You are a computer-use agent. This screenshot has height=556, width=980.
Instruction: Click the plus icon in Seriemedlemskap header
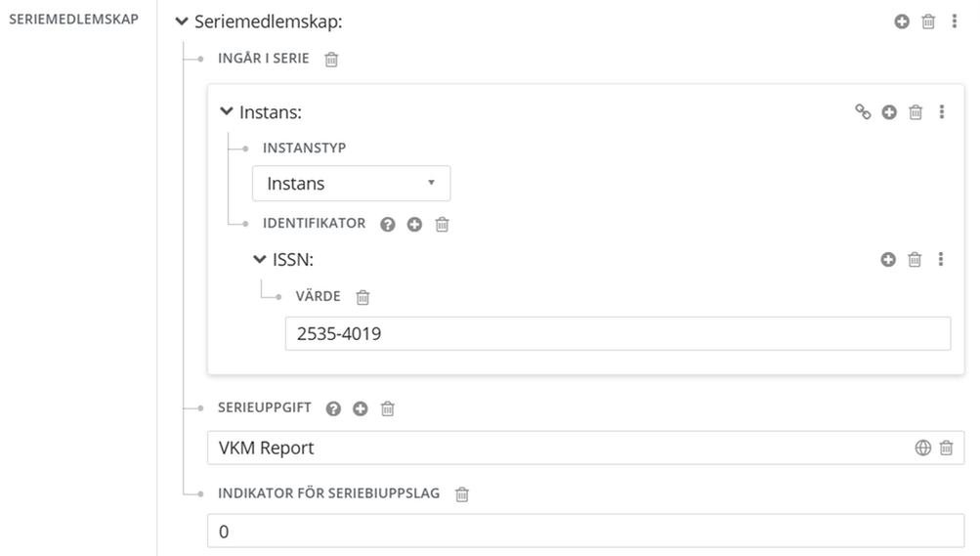(x=902, y=21)
